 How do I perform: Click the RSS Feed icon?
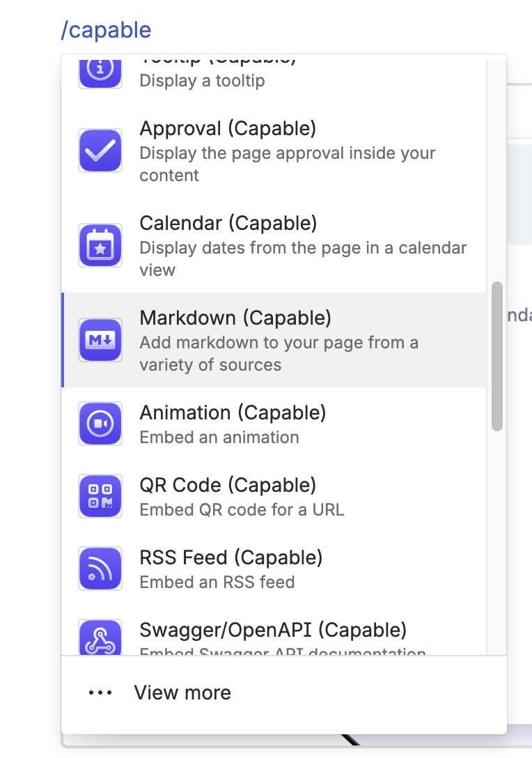click(100, 568)
